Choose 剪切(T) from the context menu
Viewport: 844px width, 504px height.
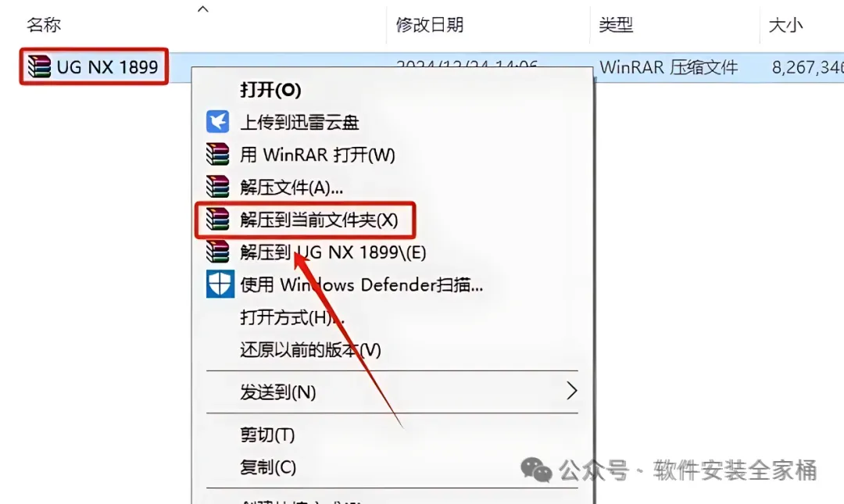(x=267, y=434)
